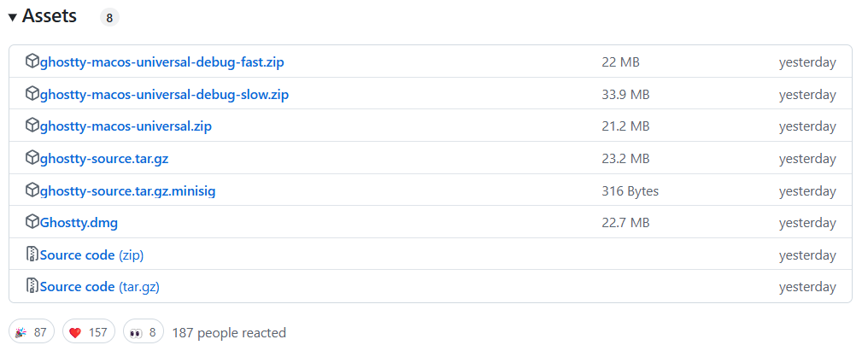
Task: Download ghostty-macos-universal.zip file
Action: click(126, 126)
